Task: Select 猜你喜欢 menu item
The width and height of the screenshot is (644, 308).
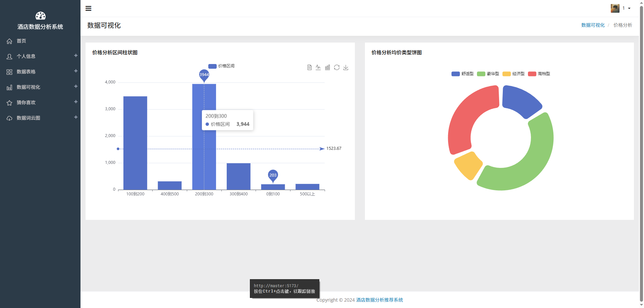Action: pyautogui.click(x=26, y=103)
